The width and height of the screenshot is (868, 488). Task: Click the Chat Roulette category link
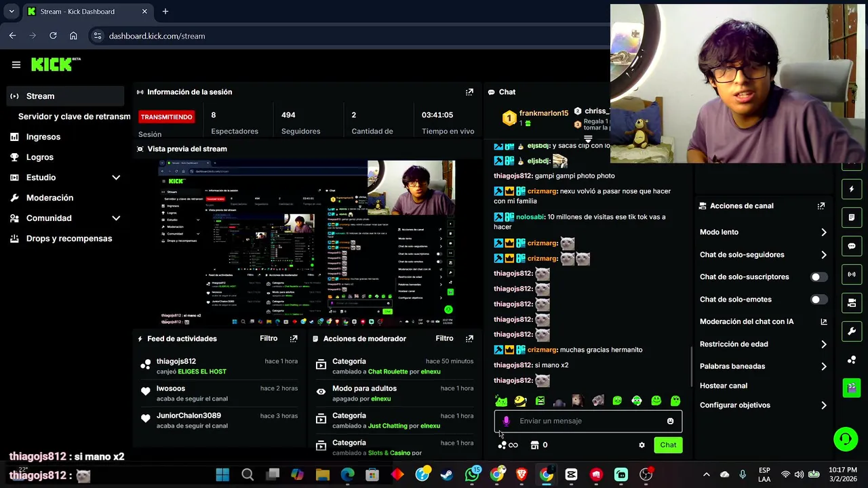coord(388,372)
